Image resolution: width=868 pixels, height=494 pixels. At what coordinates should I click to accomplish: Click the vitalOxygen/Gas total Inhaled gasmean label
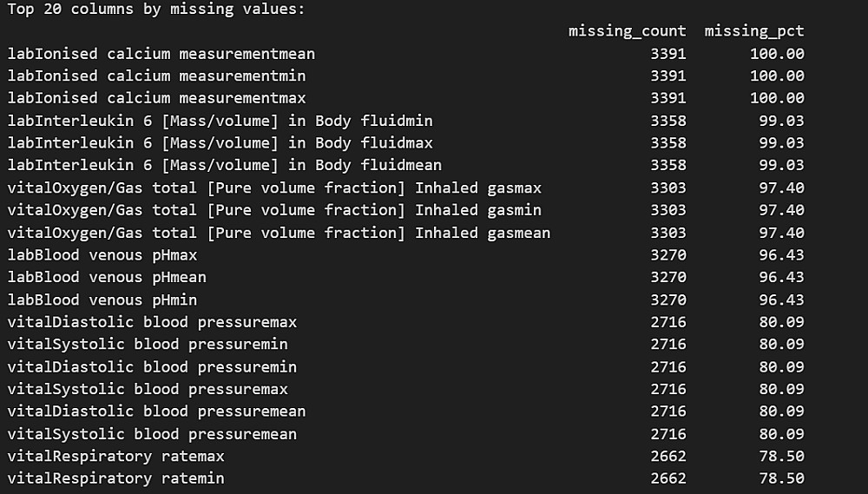[x=279, y=233]
